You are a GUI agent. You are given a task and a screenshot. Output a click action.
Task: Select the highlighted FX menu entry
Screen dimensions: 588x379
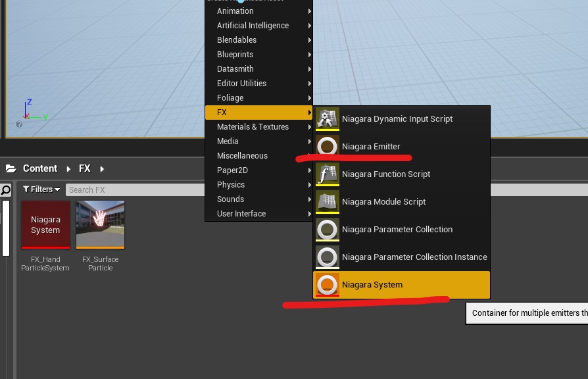pyautogui.click(x=258, y=113)
